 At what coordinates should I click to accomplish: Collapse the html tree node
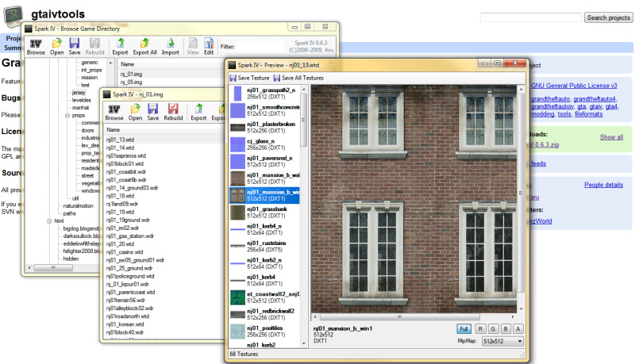[49, 220]
